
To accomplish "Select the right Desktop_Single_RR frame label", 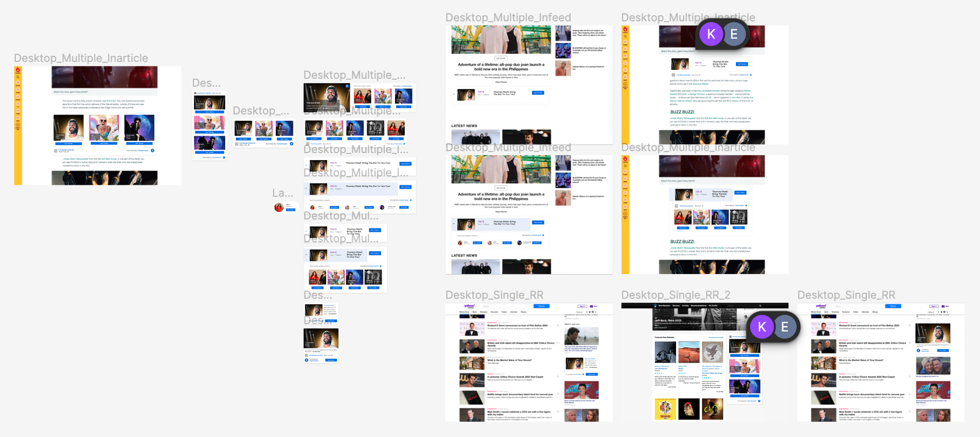I will [x=846, y=295].
